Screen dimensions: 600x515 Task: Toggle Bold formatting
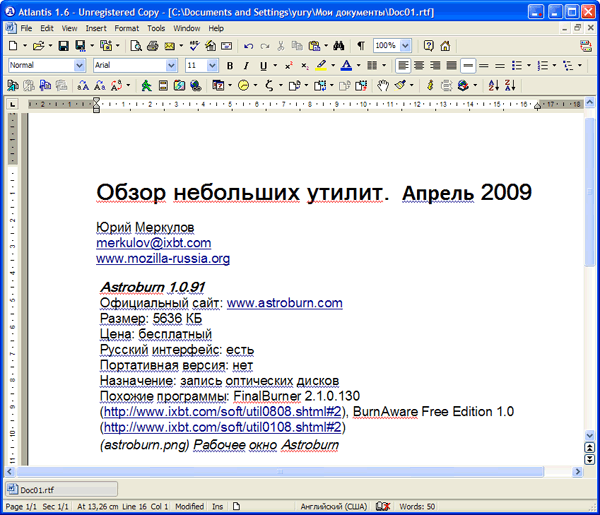click(x=230, y=66)
